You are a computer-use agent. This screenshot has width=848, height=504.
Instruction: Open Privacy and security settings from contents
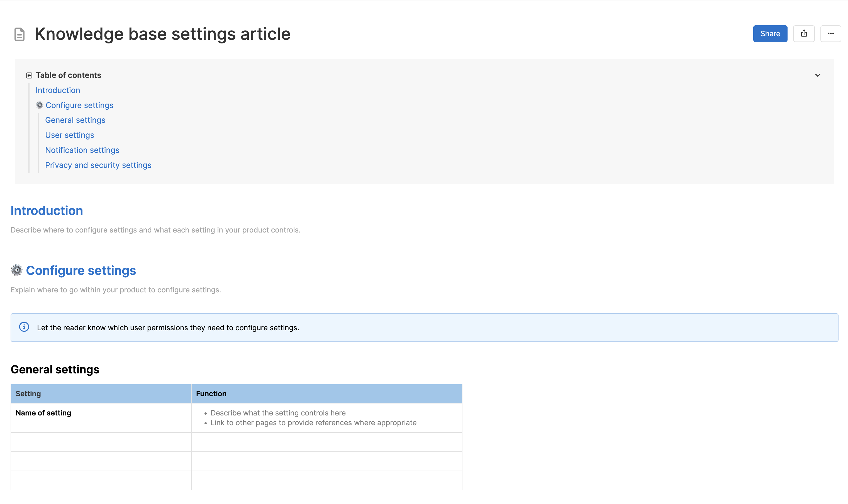tap(98, 165)
